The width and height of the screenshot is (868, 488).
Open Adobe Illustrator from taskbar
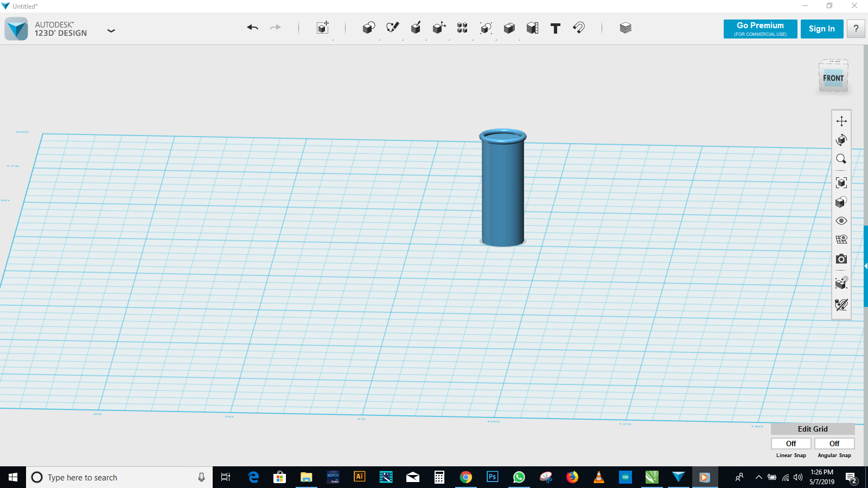point(359,477)
